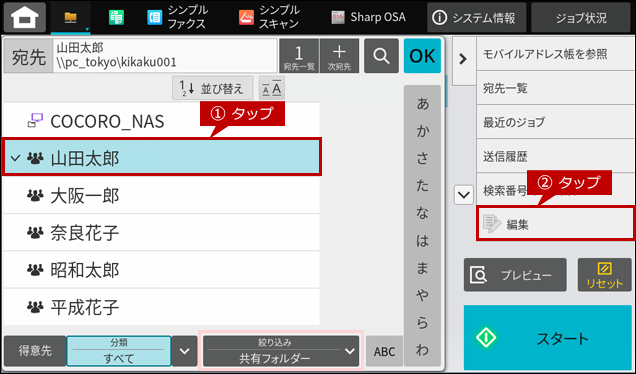Select 平成花子 in the address list
The width and height of the screenshot is (636, 374).
click(x=161, y=307)
